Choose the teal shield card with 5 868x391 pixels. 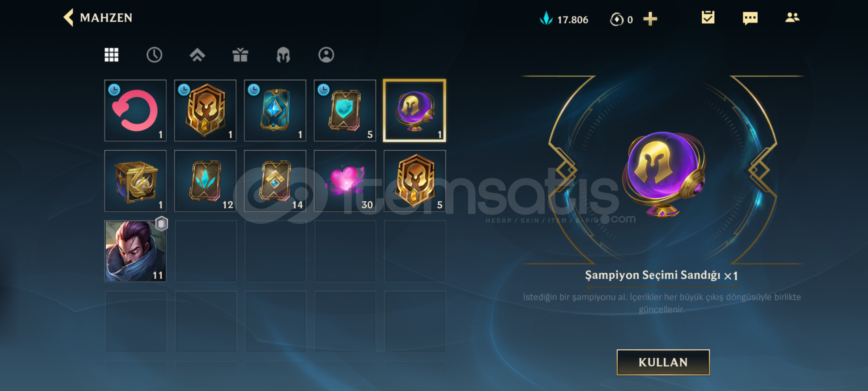(345, 110)
